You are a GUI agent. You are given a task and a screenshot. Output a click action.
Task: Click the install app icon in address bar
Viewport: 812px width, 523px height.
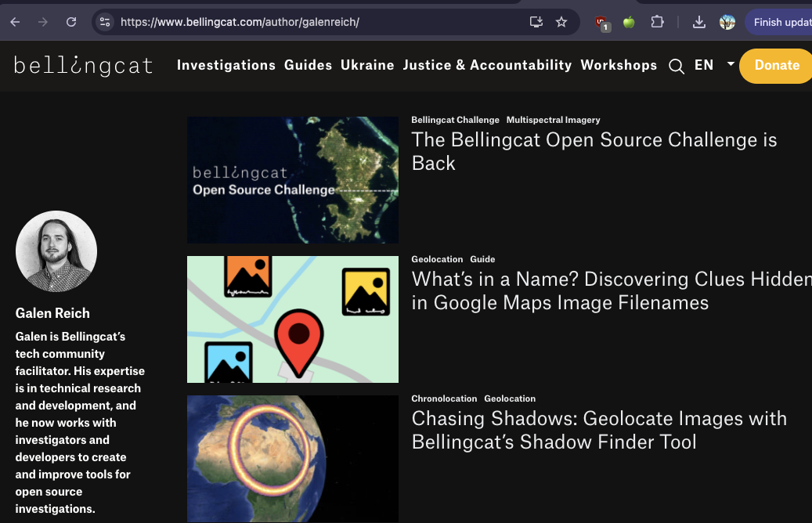click(536, 22)
